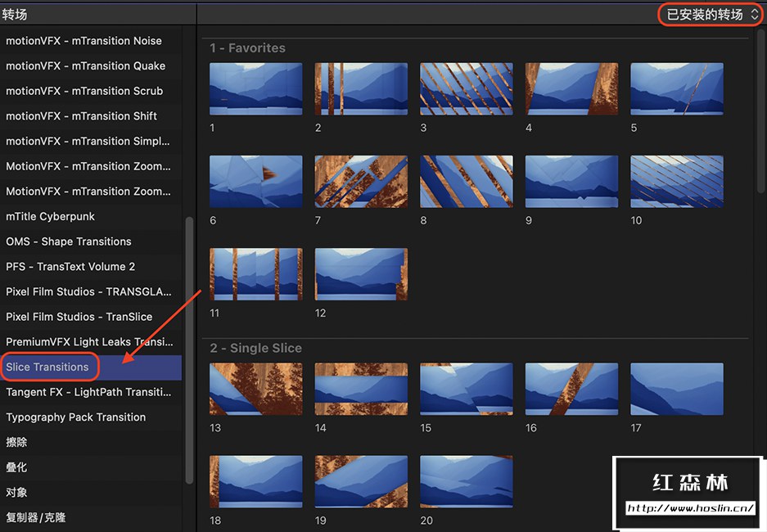The height and width of the screenshot is (532, 767).
Task: Pick transition thumbnail numbered 3
Action: [466, 89]
